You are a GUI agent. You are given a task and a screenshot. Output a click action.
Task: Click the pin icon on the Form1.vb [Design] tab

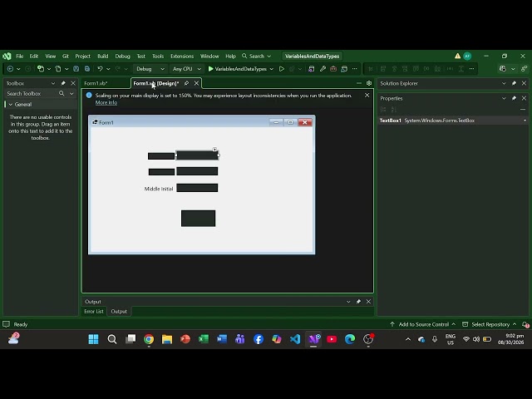[x=186, y=83]
